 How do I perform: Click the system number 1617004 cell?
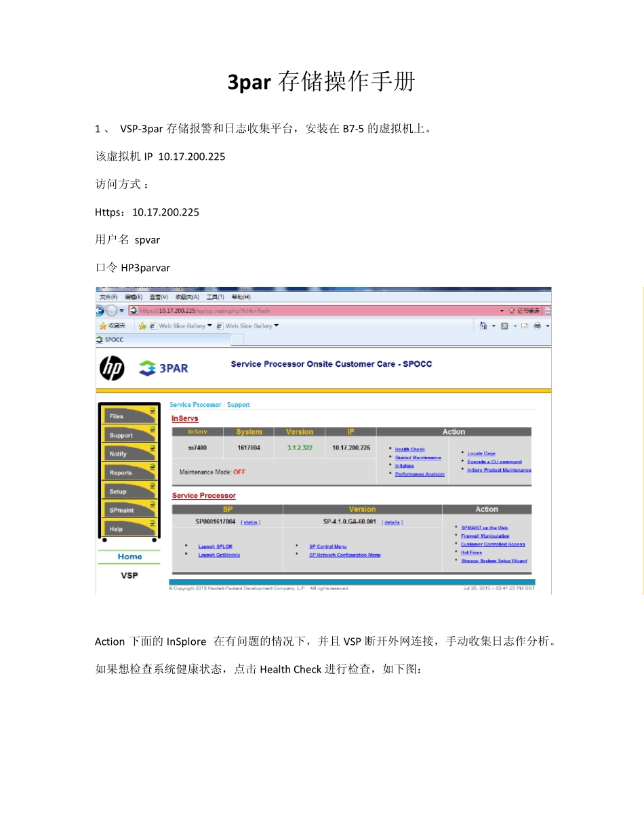249,448
